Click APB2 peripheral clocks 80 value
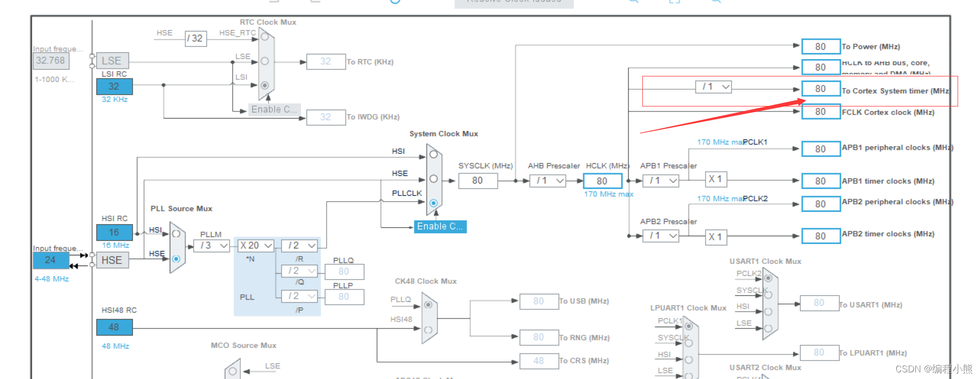The width and height of the screenshot is (980, 379). 821,204
